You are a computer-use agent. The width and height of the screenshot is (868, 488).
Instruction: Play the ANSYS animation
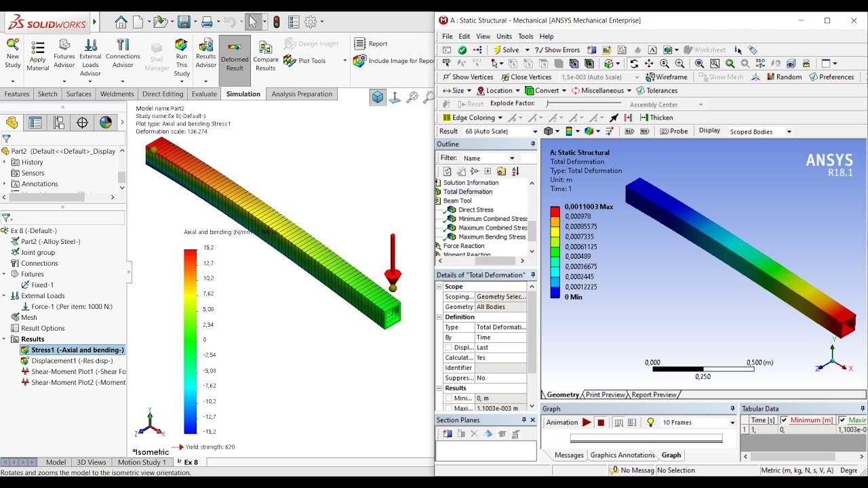click(x=587, y=422)
